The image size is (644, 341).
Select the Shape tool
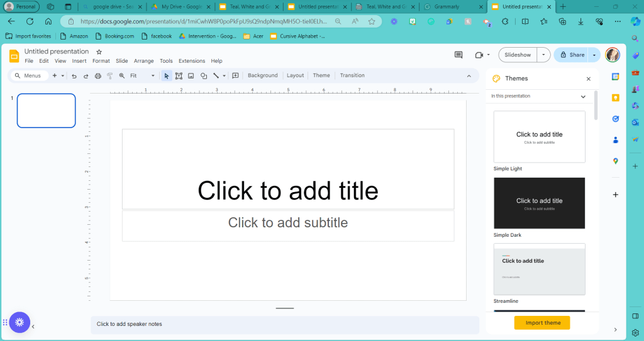tap(204, 76)
